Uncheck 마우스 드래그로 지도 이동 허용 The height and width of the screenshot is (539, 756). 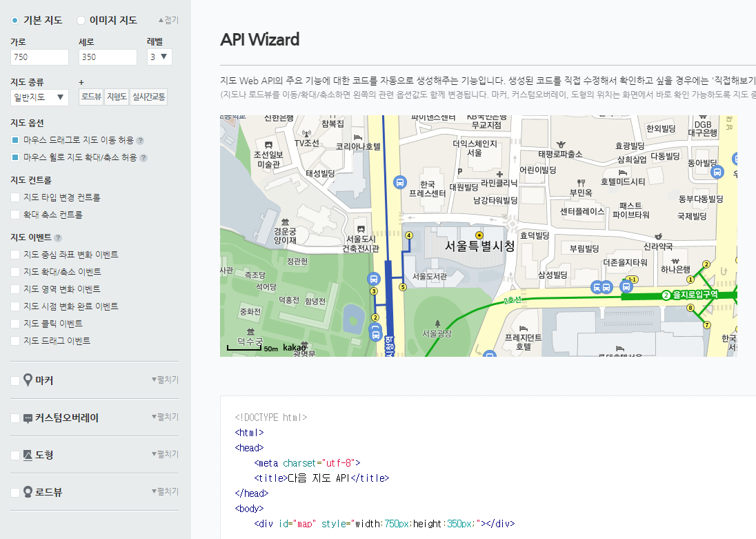[x=15, y=140]
